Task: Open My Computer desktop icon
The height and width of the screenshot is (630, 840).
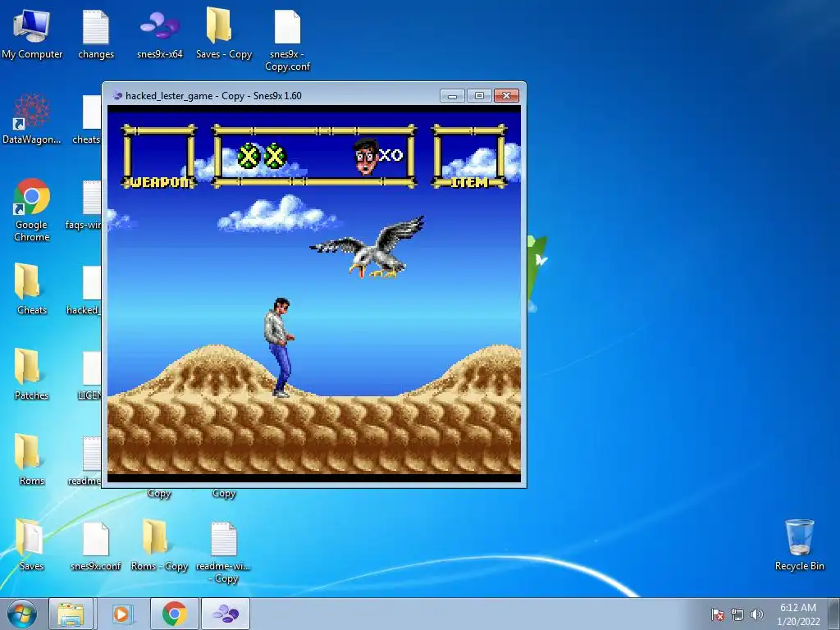Action: [x=32, y=34]
